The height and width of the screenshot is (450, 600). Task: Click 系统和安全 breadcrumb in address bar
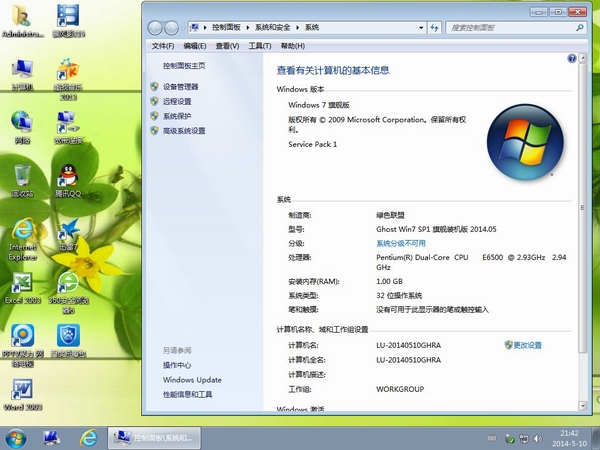272,28
